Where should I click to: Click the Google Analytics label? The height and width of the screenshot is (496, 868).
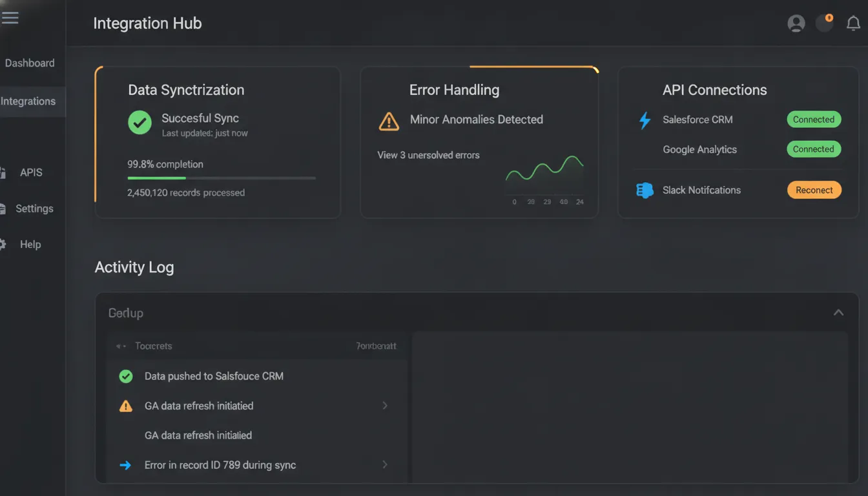[699, 150]
